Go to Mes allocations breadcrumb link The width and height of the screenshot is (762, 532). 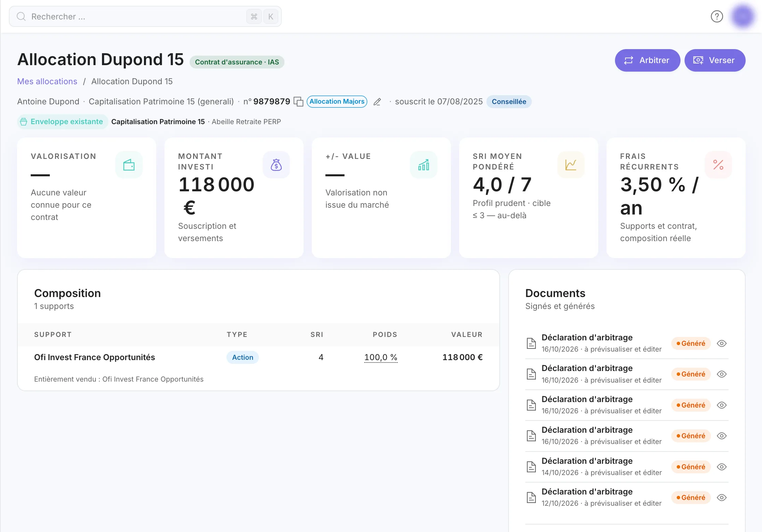[x=47, y=82]
